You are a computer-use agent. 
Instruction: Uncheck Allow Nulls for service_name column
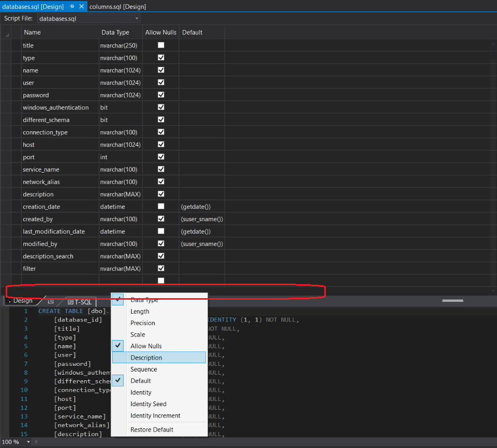pyautogui.click(x=161, y=169)
